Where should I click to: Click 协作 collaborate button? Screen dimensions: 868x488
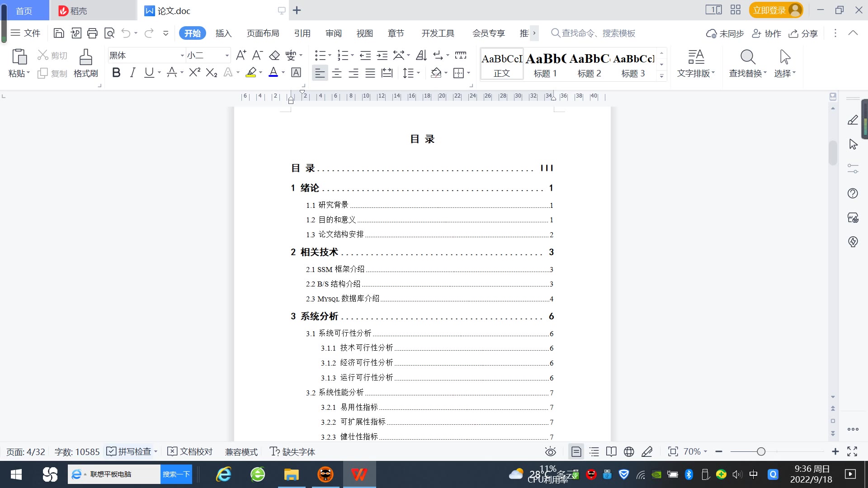(766, 33)
